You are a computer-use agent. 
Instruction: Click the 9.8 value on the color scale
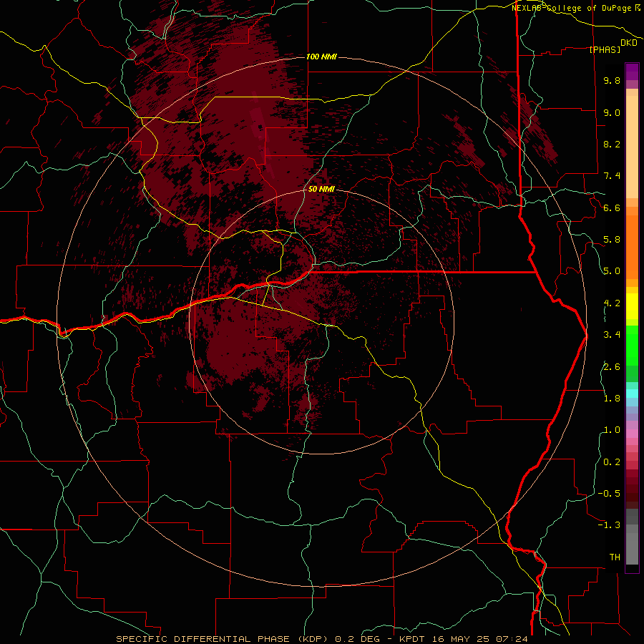(x=612, y=80)
